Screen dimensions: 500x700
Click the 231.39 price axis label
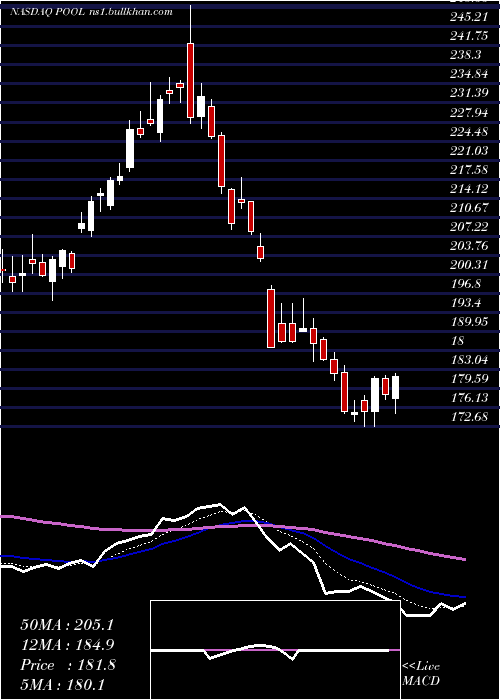(x=468, y=93)
